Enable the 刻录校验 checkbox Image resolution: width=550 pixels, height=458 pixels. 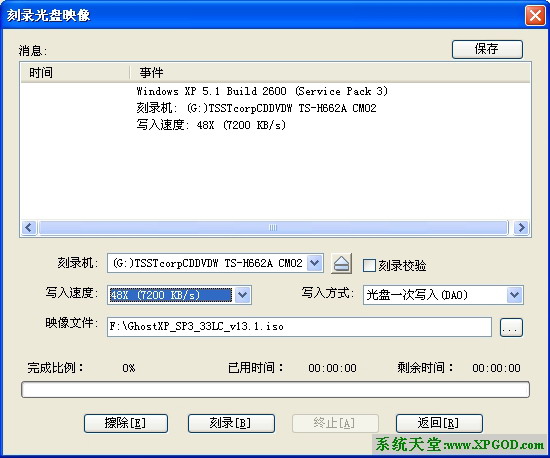pos(369,265)
